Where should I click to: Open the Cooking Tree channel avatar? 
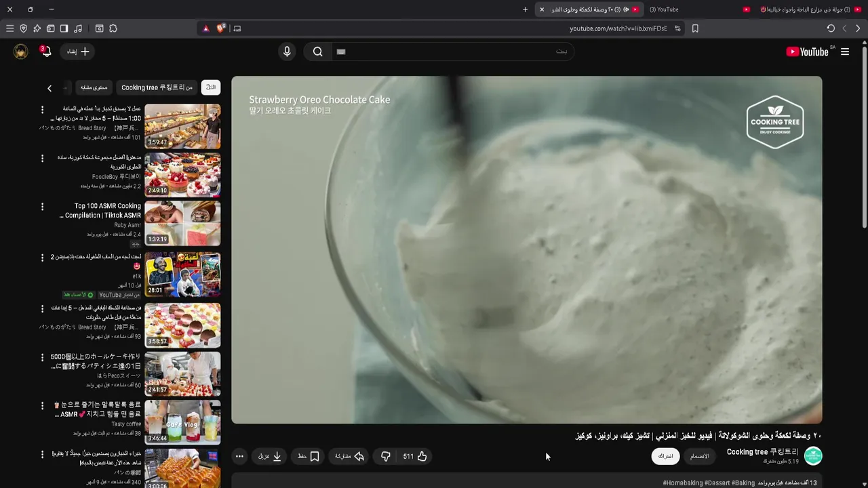pyautogui.click(x=813, y=456)
